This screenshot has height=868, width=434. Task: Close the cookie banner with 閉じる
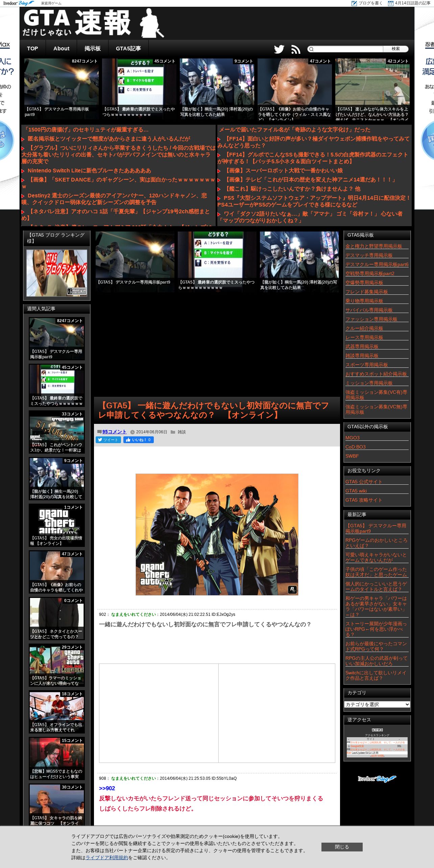(342, 847)
